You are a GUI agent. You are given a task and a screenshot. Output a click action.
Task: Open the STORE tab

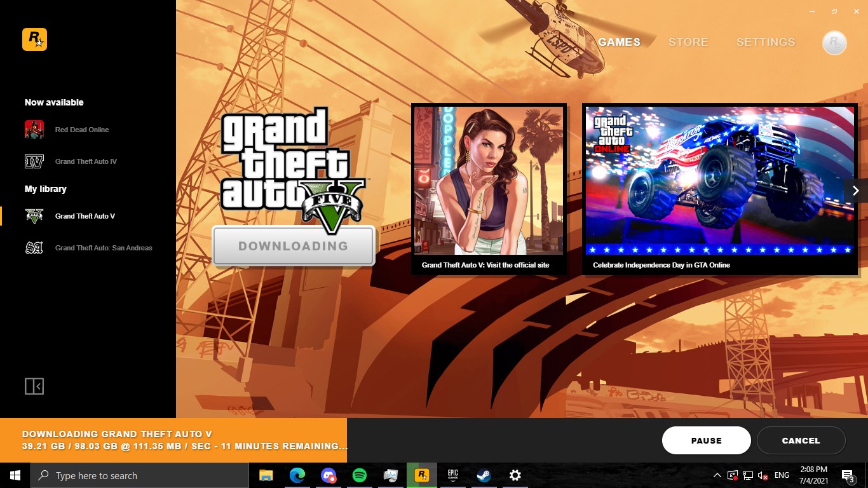tap(688, 42)
